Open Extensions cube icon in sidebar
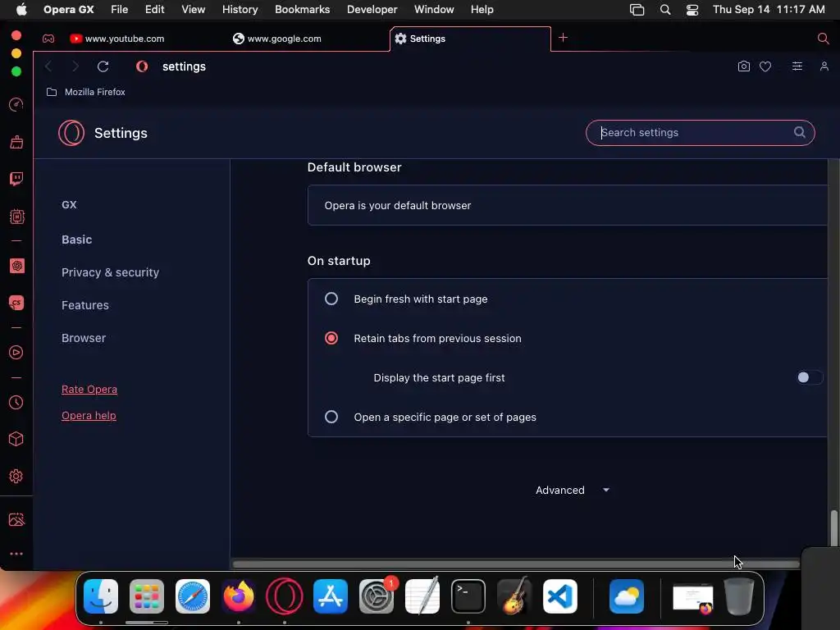The image size is (840, 630). coord(16,440)
